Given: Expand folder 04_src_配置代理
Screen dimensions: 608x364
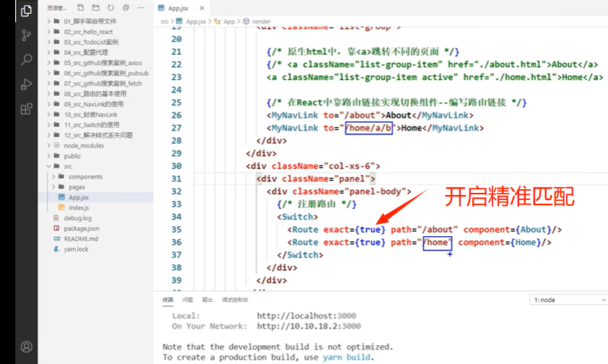Looking at the screenshot, I should tap(86, 52).
